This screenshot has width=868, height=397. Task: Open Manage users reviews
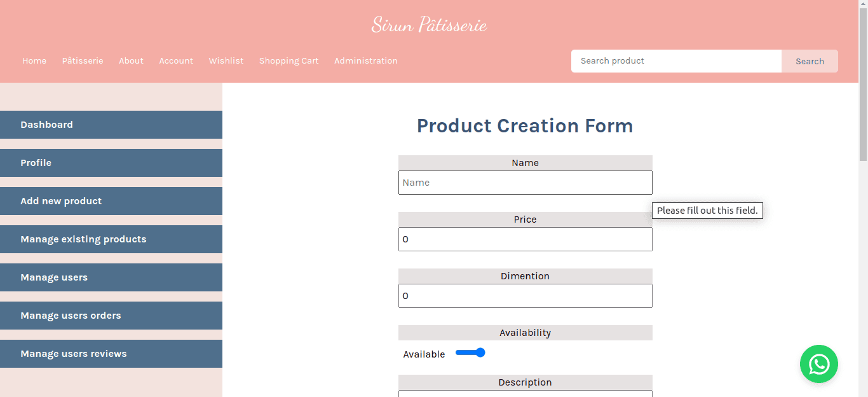[111, 354]
